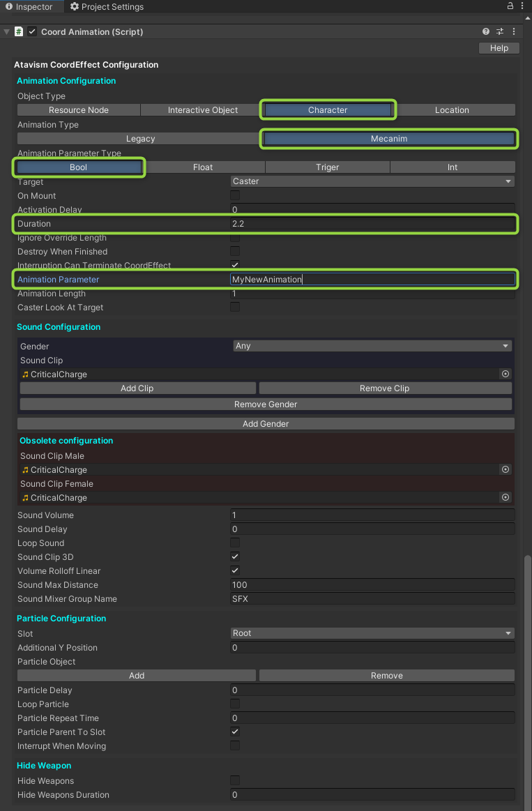
Task: Toggle the Loop Sound checkbox
Action: tap(235, 543)
